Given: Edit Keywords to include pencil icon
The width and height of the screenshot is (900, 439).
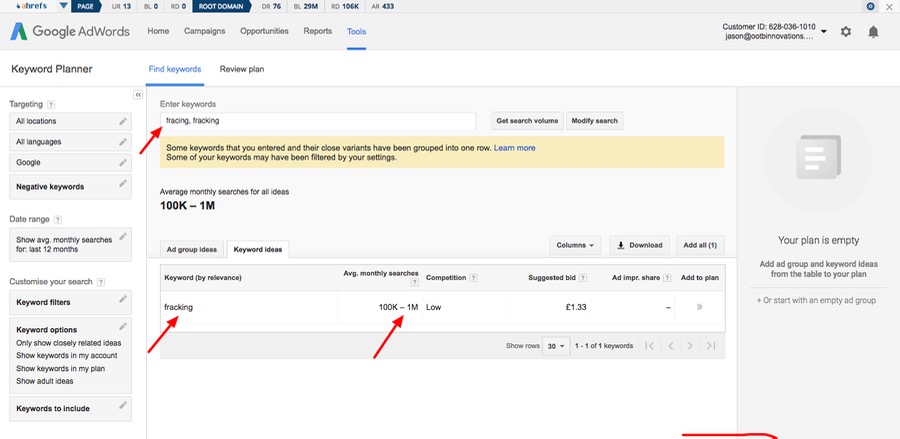Looking at the screenshot, I should click(x=123, y=405).
